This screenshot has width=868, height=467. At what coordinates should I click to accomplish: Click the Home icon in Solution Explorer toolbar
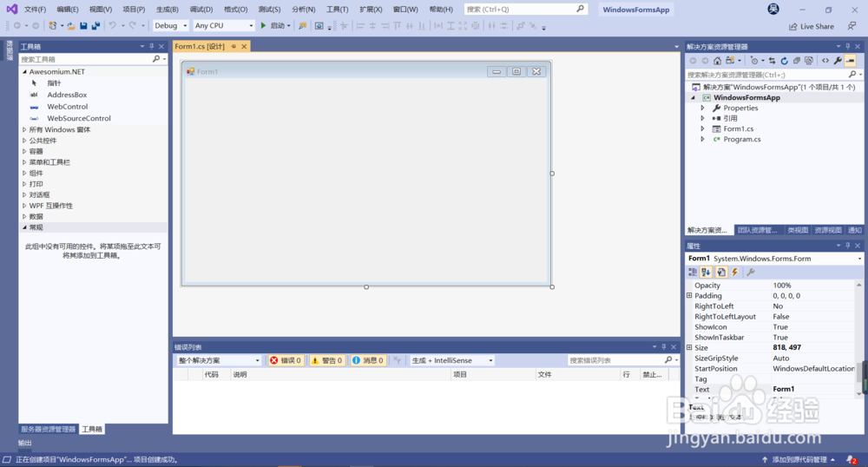(x=718, y=61)
